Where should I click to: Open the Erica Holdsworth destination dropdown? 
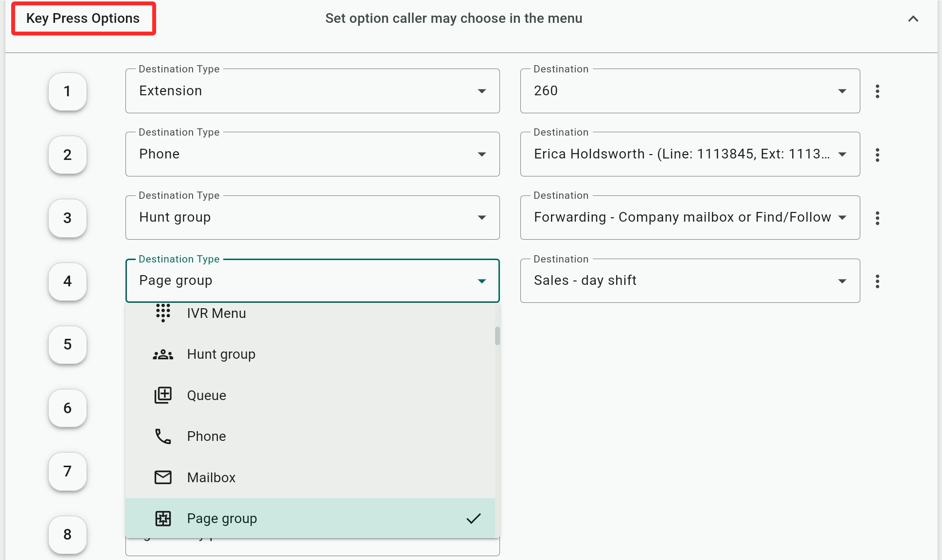coord(690,154)
